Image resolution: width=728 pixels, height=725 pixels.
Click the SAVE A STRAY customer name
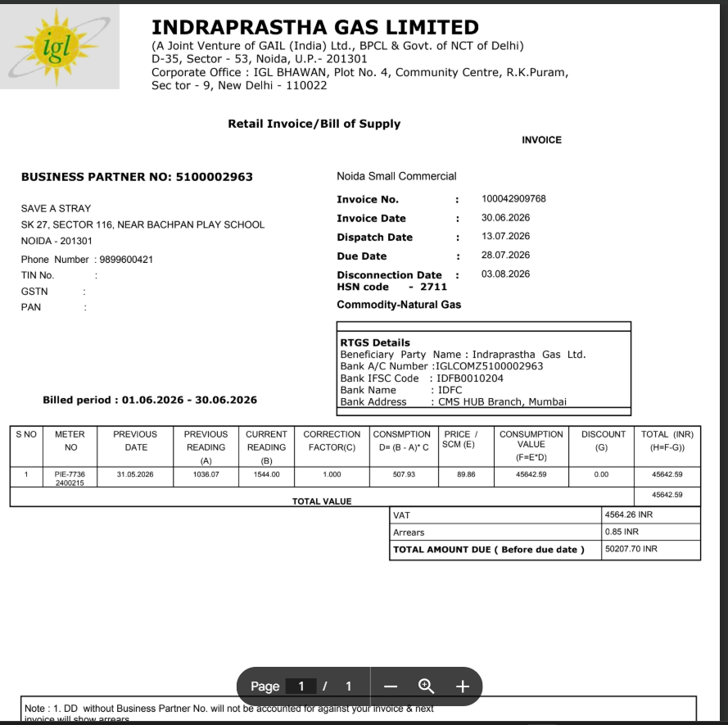click(x=56, y=209)
